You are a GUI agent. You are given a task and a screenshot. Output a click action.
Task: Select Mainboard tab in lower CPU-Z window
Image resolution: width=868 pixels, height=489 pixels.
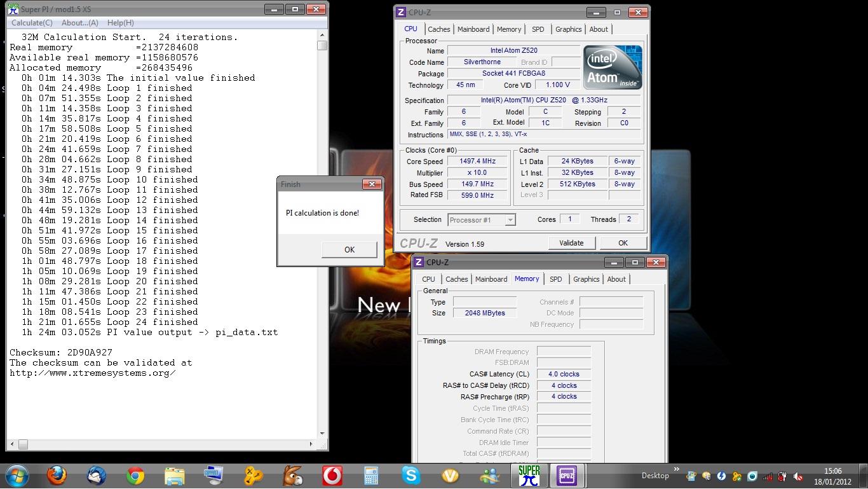[491, 279]
